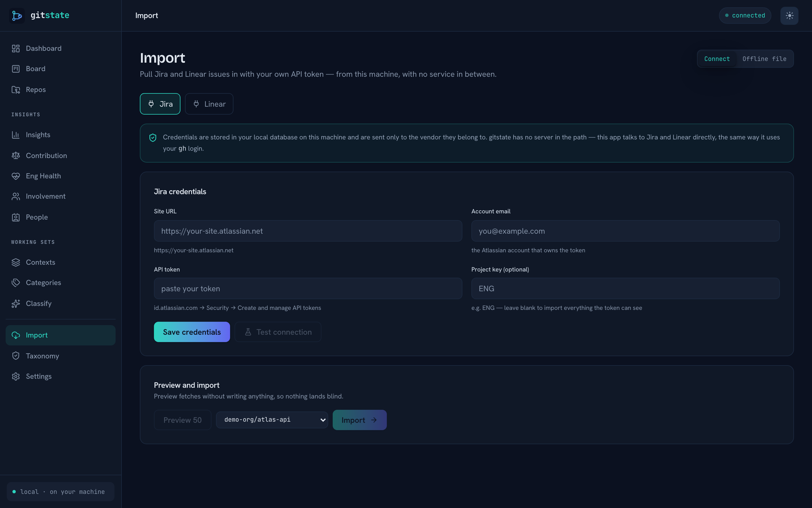Open Insights chart icon
This screenshot has height=508, width=812.
[16, 135]
